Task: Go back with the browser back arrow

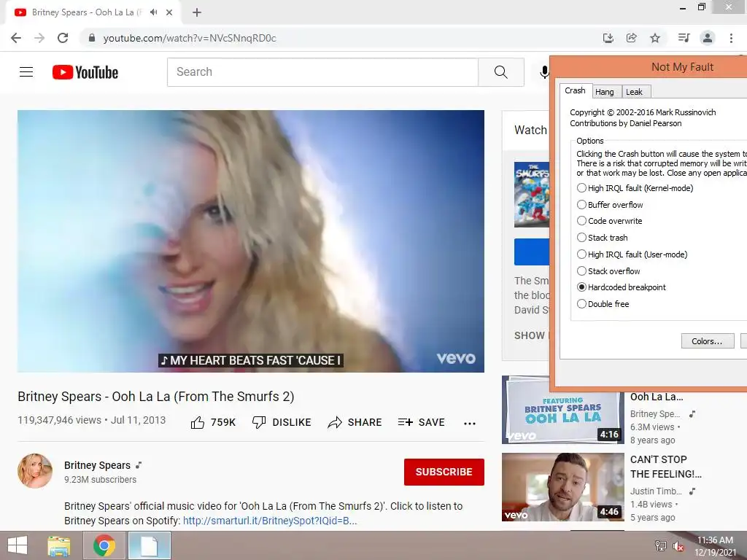Action: (x=16, y=38)
